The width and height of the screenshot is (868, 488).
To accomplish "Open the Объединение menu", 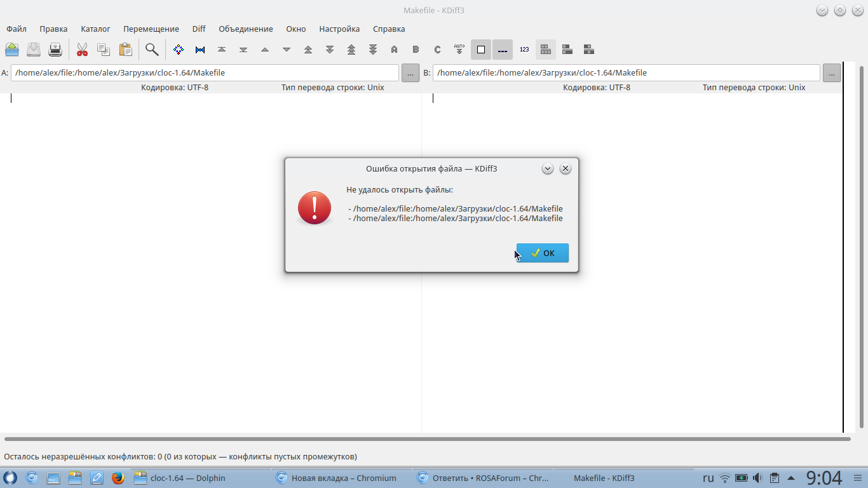I will (246, 29).
